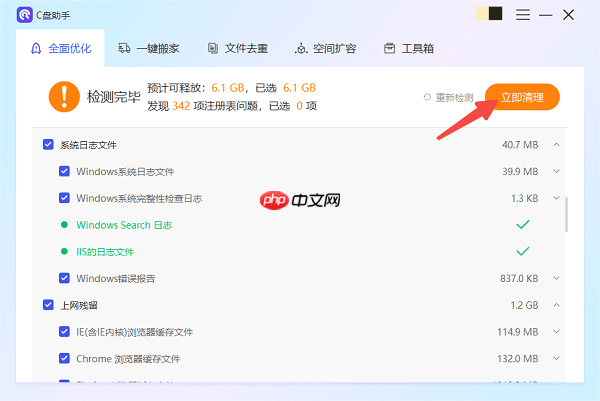
Task: Uncheck Chrome 浏览器缓存文件 checkbox
Action: pos(64,358)
